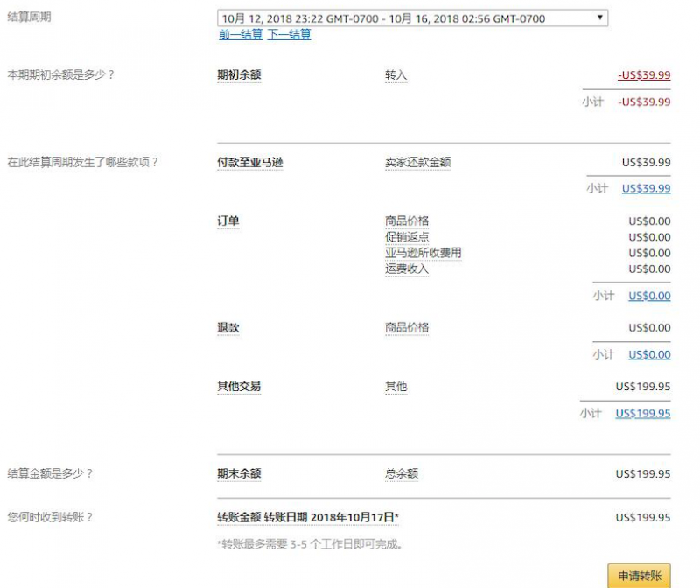Click the 其他 label

click(x=396, y=386)
